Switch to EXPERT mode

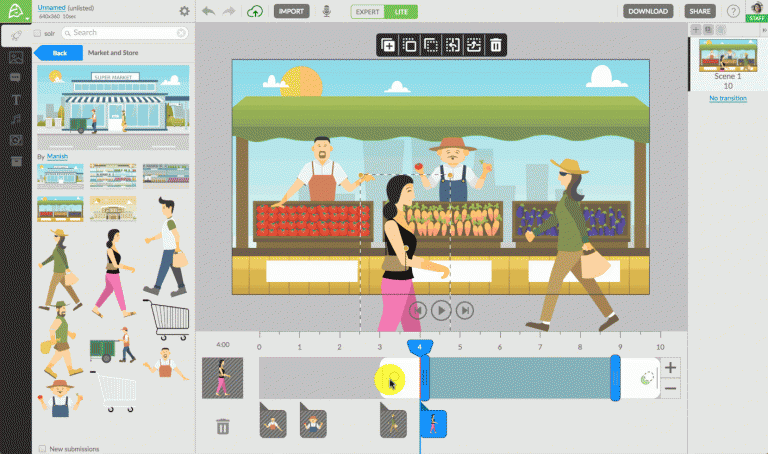point(368,11)
